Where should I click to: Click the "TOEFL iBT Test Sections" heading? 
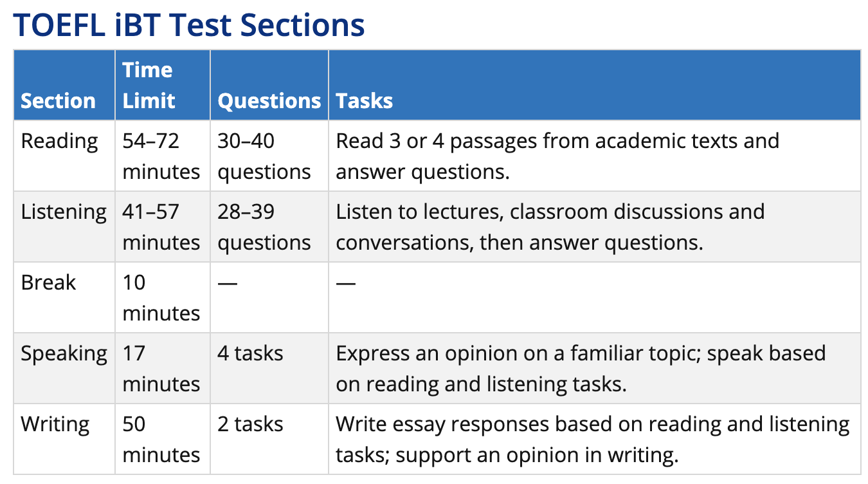189,24
